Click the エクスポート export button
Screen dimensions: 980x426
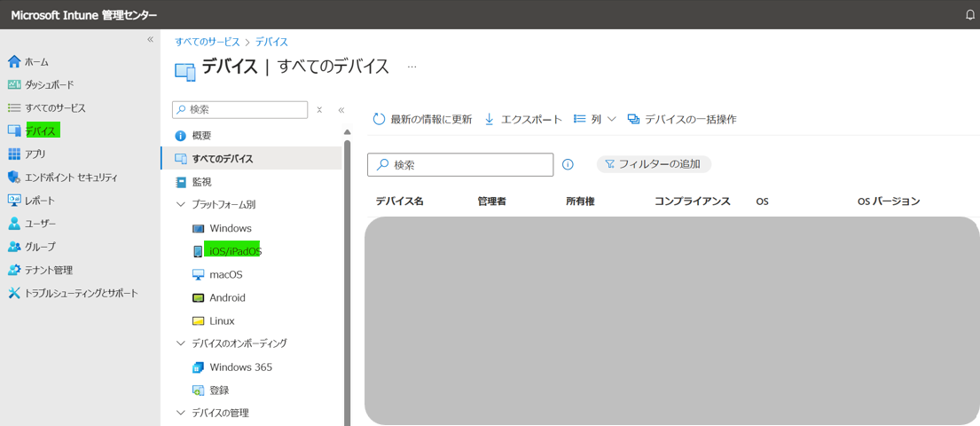pyautogui.click(x=523, y=119)
